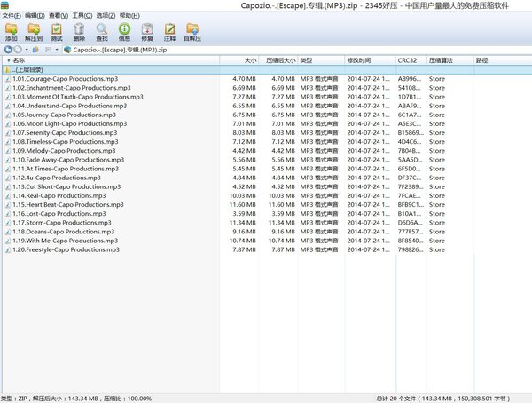Image resolution: width=532 pixels, height=403 pixels.
Task: Run the 测试 (Test) archive tool
Action: point(56,33)
